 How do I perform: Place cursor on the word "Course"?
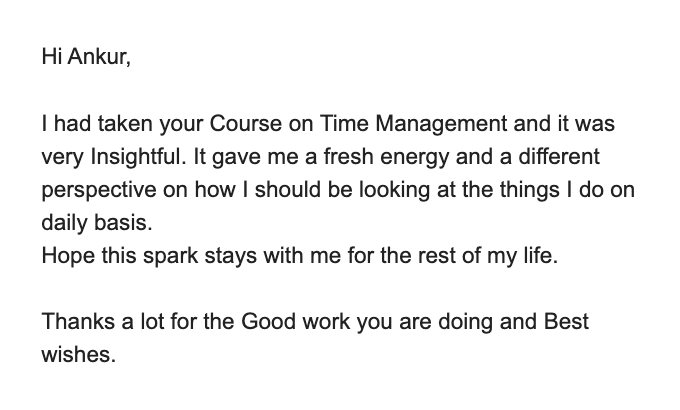242,125
